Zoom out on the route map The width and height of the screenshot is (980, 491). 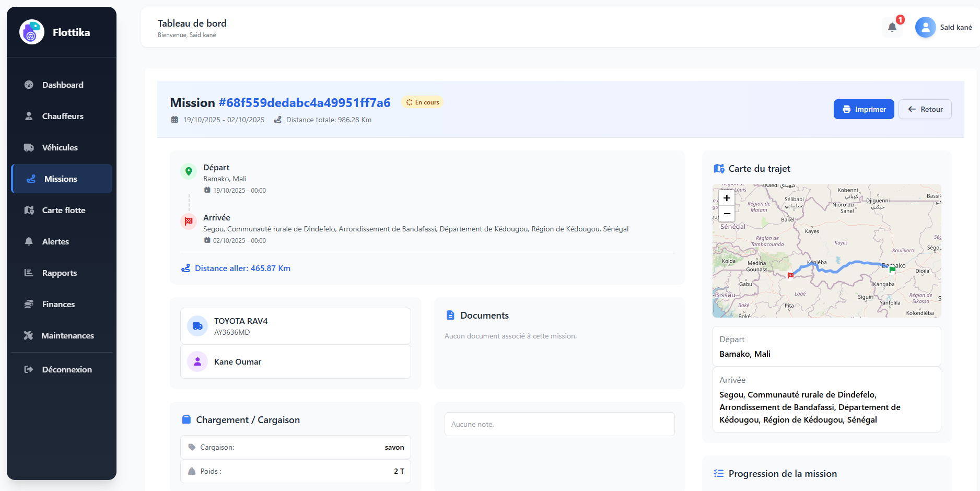point(727,214)
